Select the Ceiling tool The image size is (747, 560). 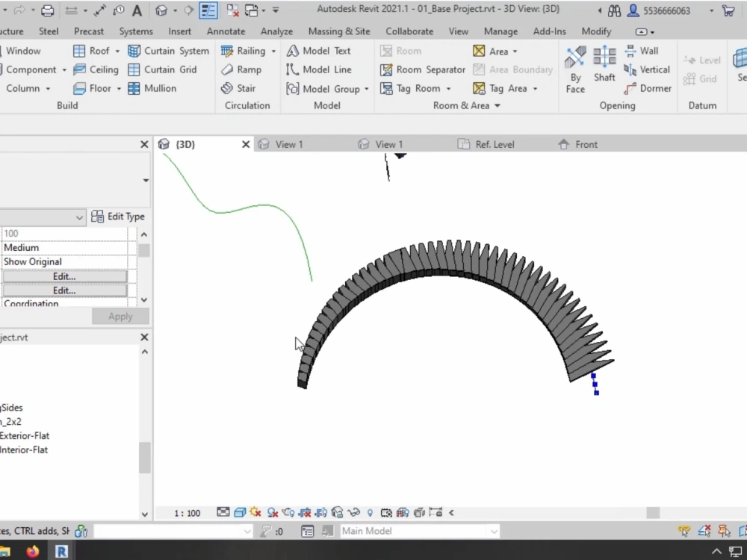click(x=96, y=69)
